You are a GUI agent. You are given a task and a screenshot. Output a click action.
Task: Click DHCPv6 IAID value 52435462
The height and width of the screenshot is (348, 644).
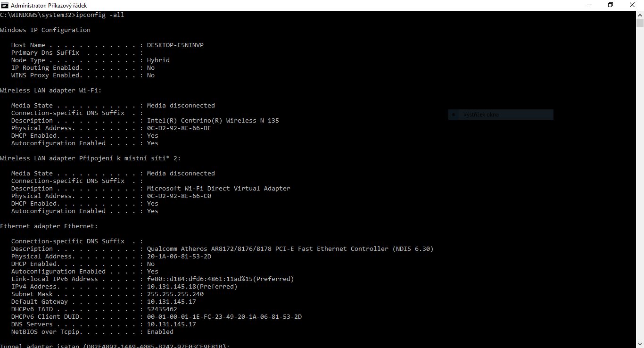pyautogui.click(x=162, y=309)
